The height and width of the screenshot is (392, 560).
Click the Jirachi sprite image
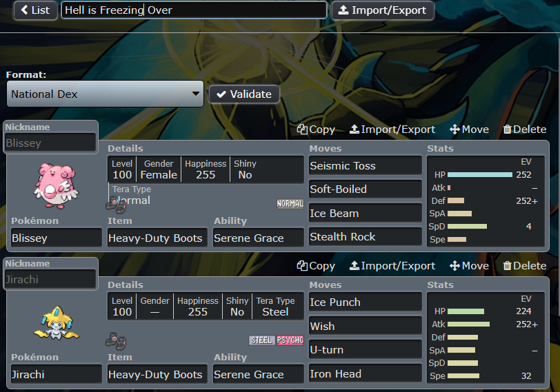pos(57,323)
